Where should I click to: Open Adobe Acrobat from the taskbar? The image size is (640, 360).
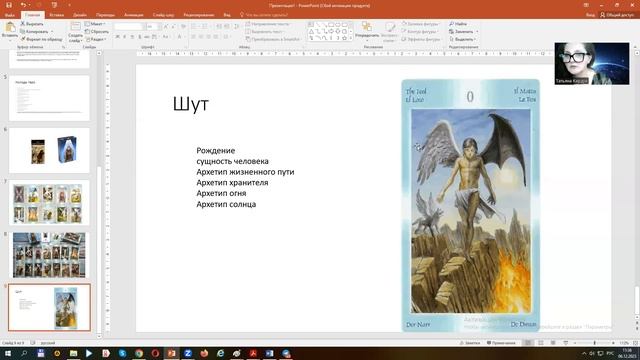pyautogui.click(x=253, y=353)
